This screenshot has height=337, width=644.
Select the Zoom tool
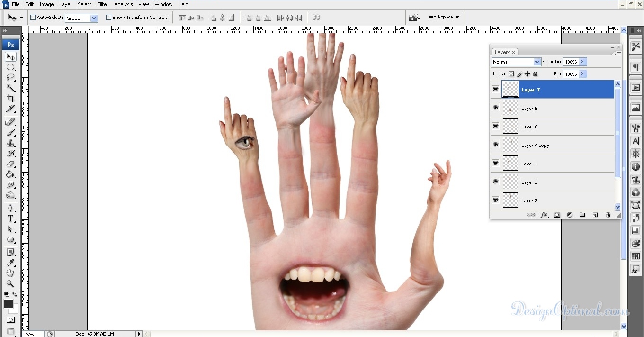tap(10, 284)
